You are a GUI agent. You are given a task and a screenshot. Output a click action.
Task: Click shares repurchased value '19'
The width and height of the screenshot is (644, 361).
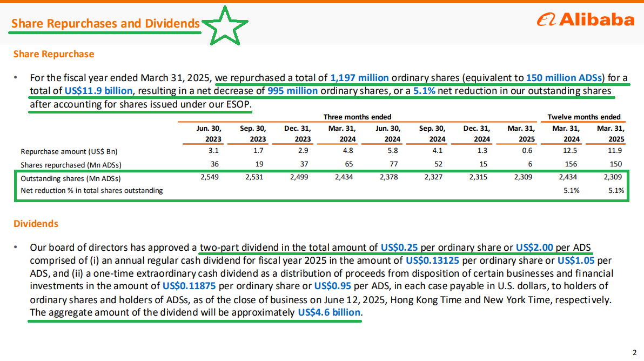(x=259, y=164)
